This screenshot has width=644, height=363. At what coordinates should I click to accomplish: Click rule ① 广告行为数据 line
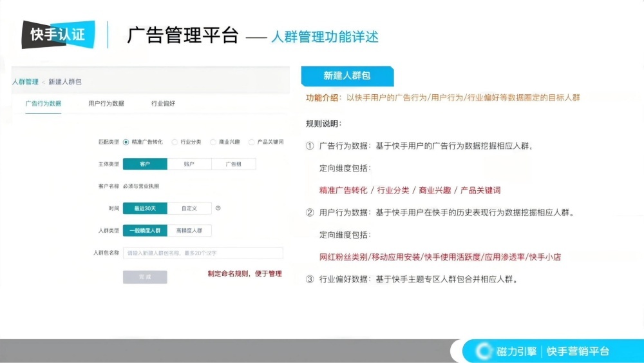(420, 146)
